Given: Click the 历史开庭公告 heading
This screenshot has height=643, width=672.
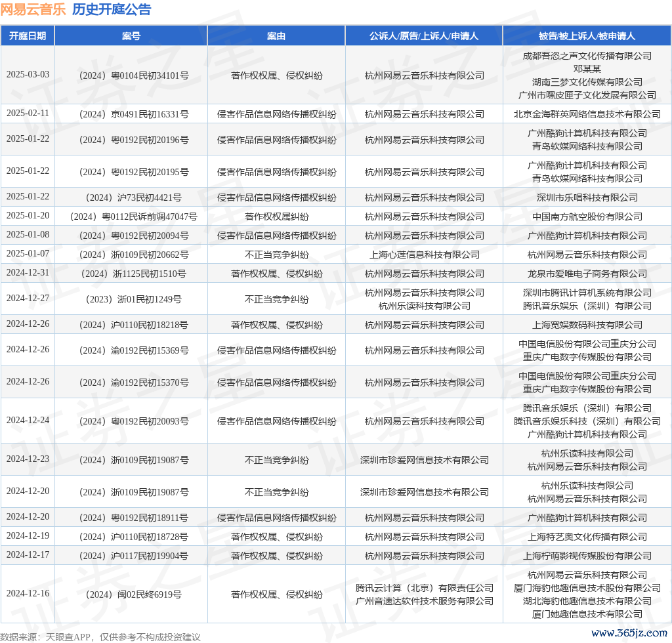Looking at the screenshot, I should (112, 9).
